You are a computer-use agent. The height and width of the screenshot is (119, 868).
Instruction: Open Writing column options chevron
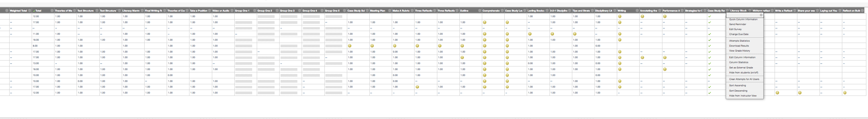[x=637, y=11]
